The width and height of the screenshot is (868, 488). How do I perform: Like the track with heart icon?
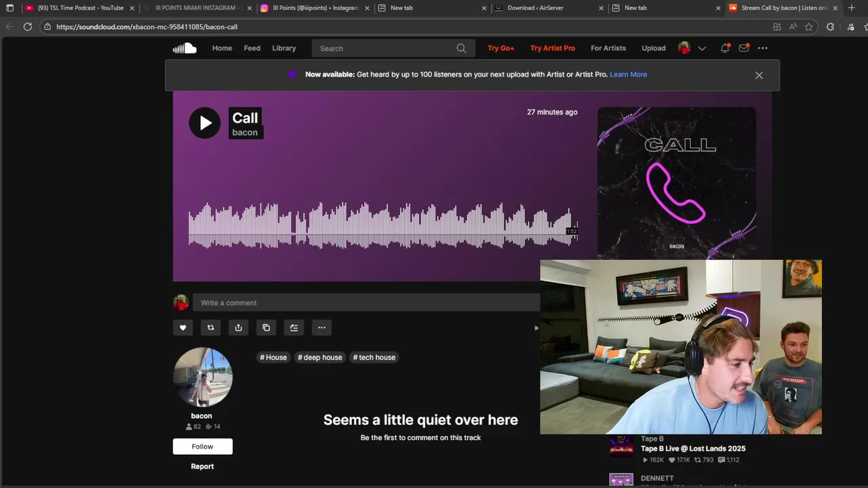pyautogui.click(x=182, y=327)
